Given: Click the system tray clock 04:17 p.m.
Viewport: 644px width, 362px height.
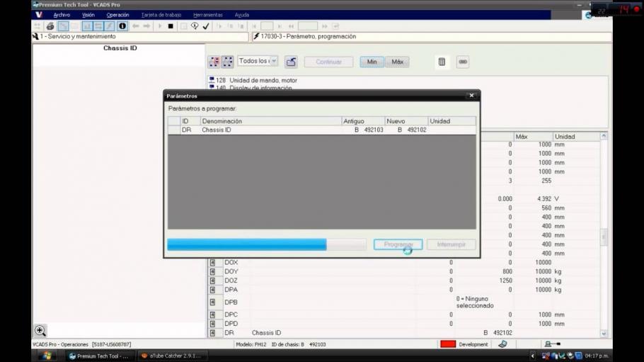Looking at the screenshot, I should coord(597,356).
